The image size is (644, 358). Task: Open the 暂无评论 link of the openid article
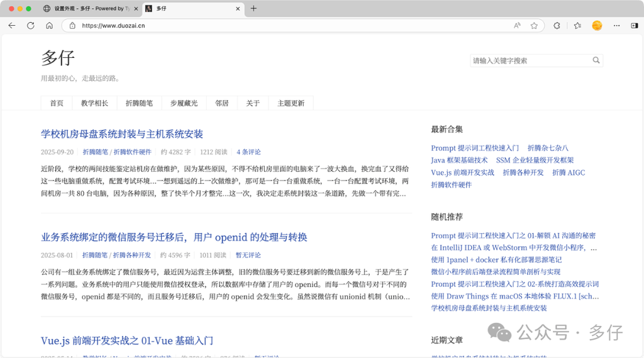[248, 255]
